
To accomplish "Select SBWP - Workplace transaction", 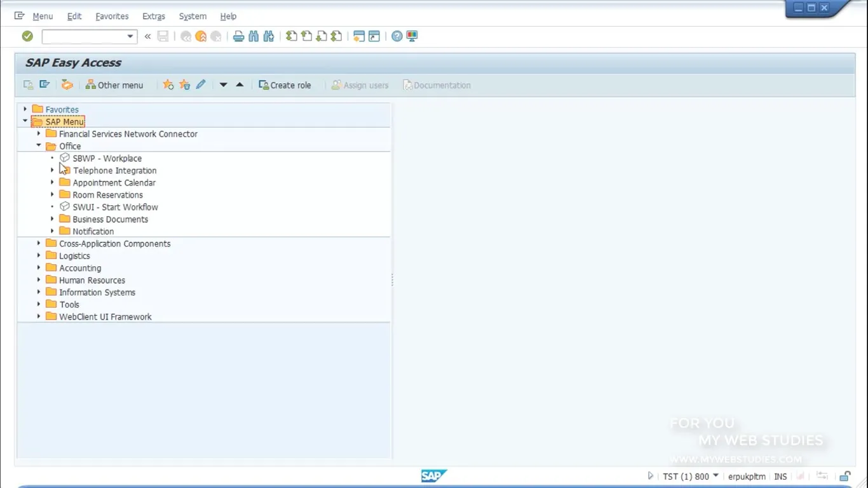I will 107,158.
